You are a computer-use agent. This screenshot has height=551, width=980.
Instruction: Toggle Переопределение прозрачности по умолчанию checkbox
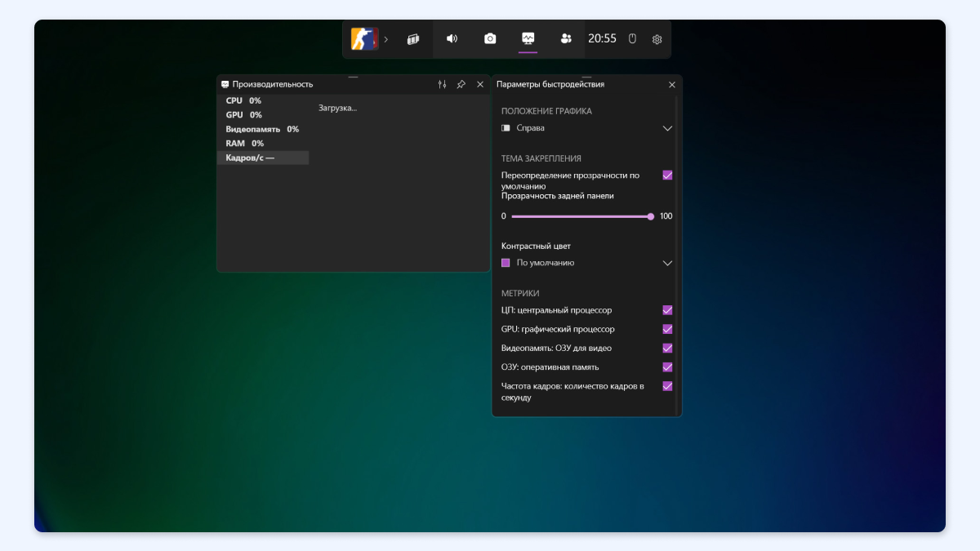(x=667, y=176)
